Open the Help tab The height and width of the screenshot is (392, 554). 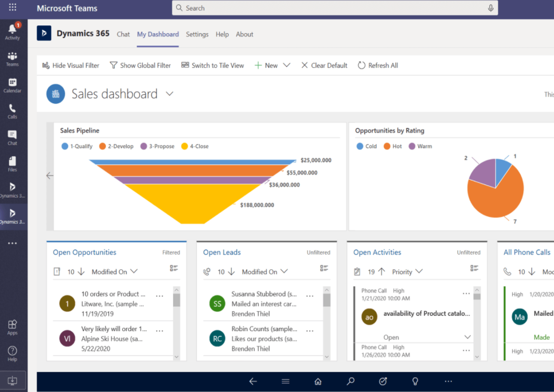tap(222, 34)
